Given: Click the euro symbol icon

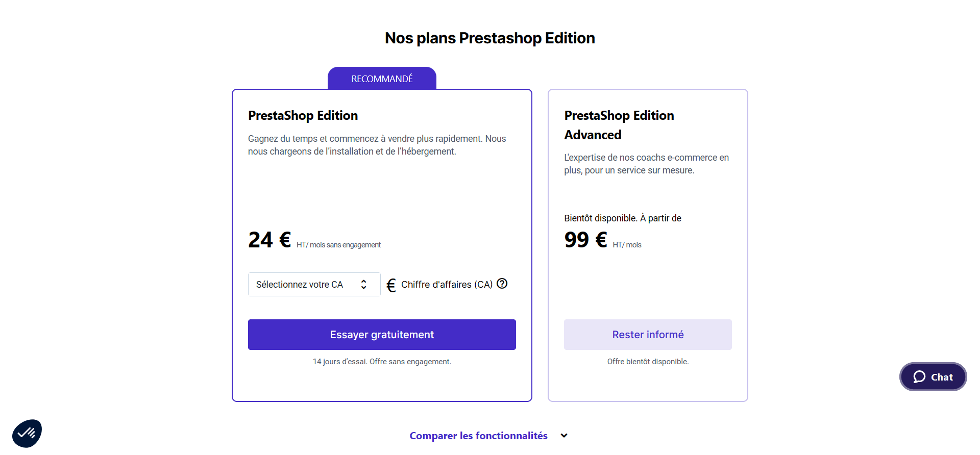Looking at the screenshot, I should (391, 285).
